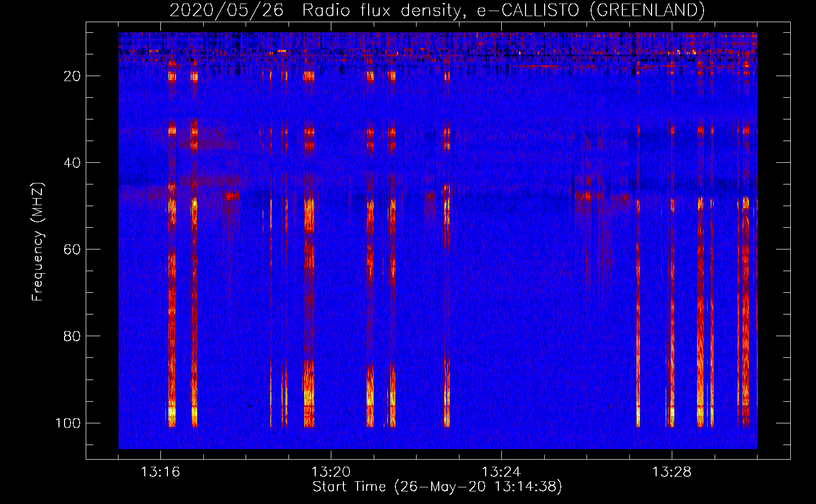Screen dimensions: 816x504
Task: Click the "60" frequency tick label
Action: 72,249
